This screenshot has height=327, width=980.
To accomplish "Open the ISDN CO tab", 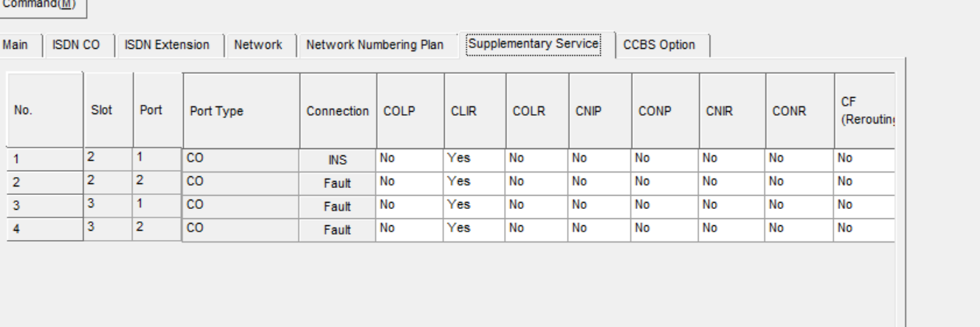I will [x=76, y=45].
